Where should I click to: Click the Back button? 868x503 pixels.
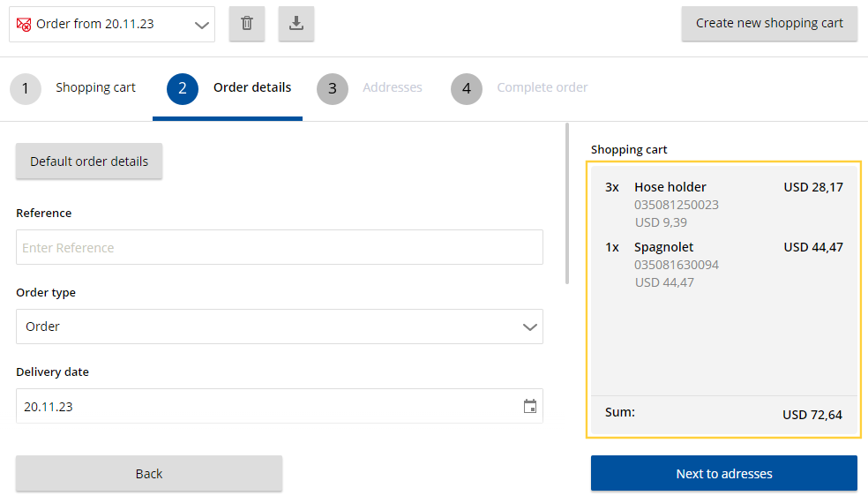point(149,474)
